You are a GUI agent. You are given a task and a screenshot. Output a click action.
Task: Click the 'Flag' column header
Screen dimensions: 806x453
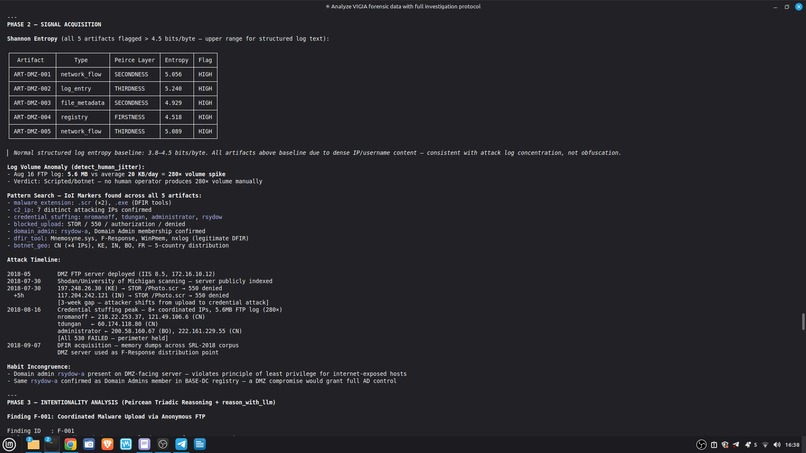tap(205, 60)
